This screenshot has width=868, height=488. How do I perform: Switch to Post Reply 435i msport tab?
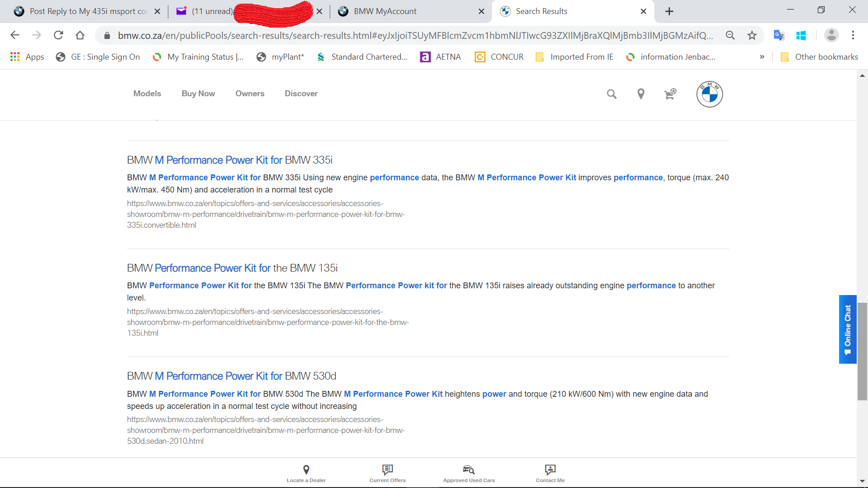click(x=88, y=11)
